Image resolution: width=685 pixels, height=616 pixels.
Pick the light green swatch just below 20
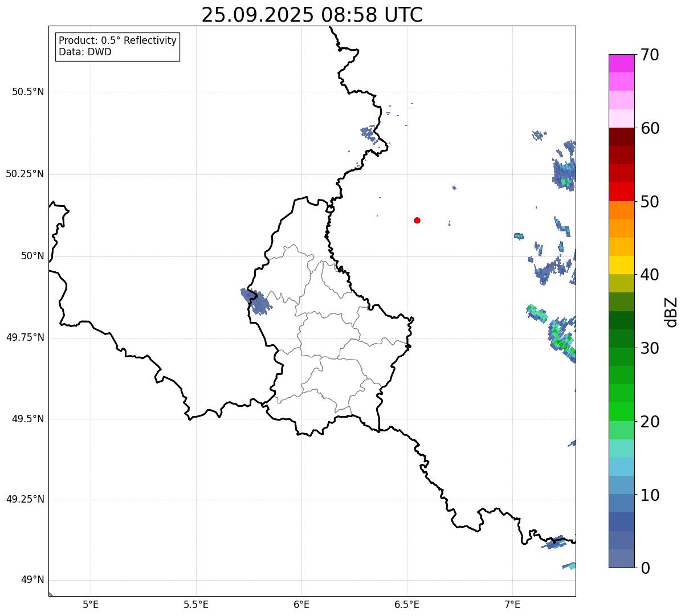(x=622, y=430)
